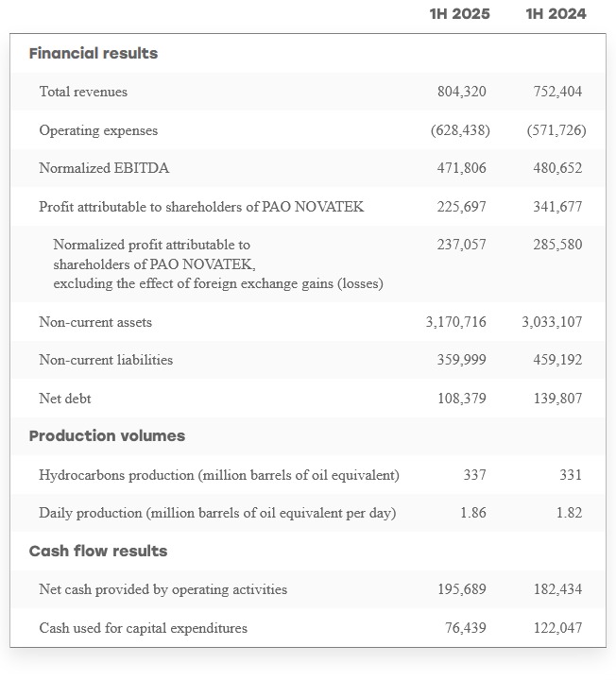Select the 3,170,716 non-current assets value
The height and width of the screenshot is (680, 616).
coord(456,322)
